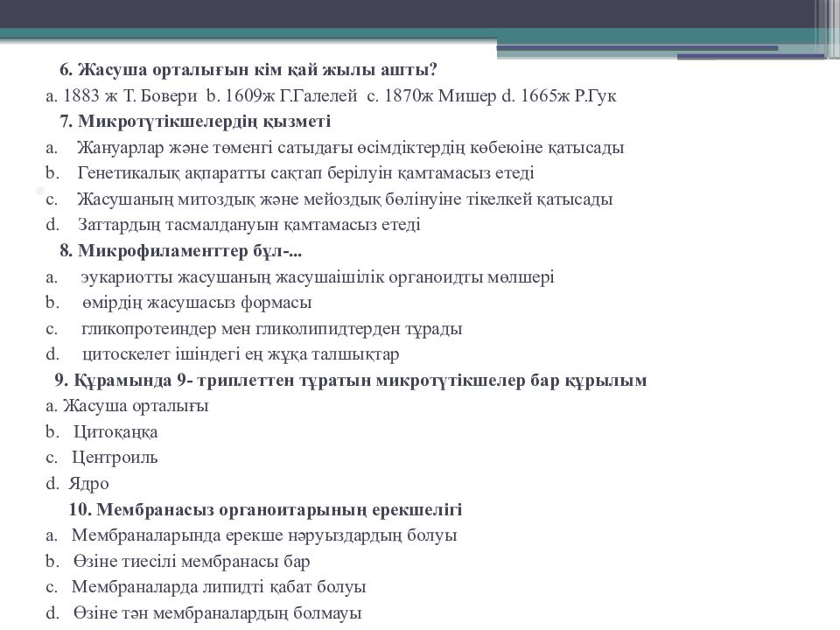Screen dimensions: 840x630
Task: Choose answer 1883 ж Т. Бовери
Action: click(x=122, y=96)
